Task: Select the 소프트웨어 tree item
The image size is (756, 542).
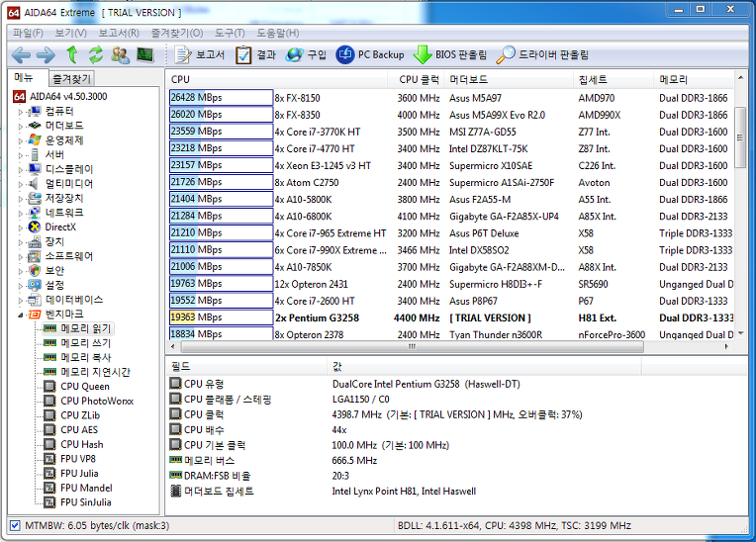Action: pos(69,256)
